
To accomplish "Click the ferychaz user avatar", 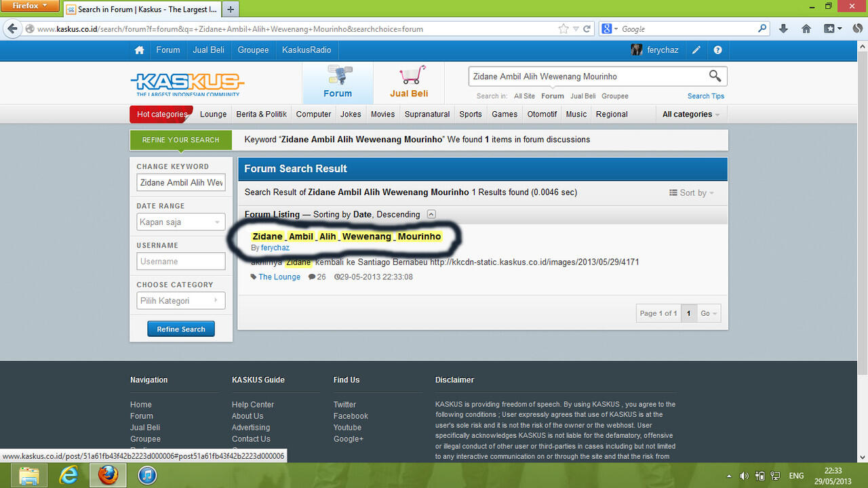I will (x=636, y=50).
